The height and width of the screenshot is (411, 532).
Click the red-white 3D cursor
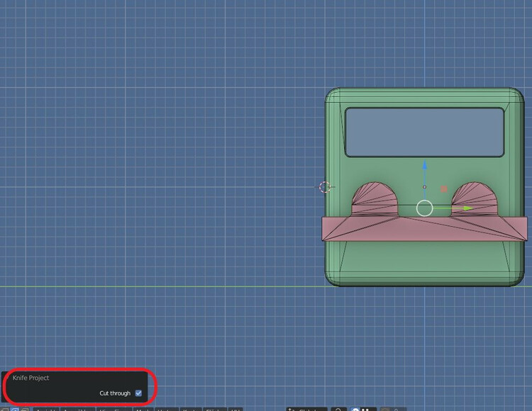tap(324, 187)
